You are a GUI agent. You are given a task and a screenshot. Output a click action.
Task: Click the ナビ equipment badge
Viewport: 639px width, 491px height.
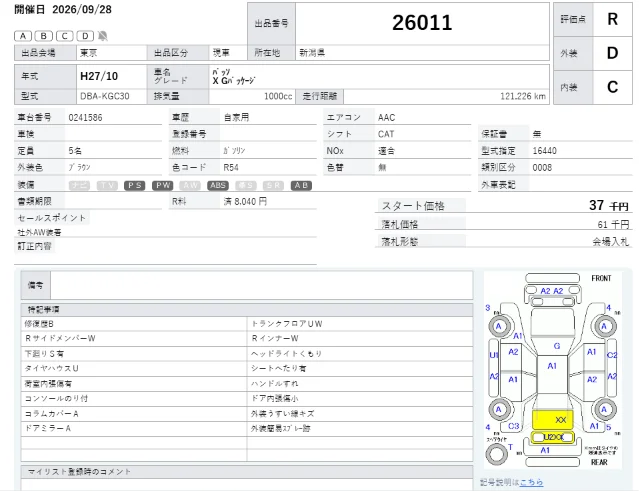tap(79, 185)
